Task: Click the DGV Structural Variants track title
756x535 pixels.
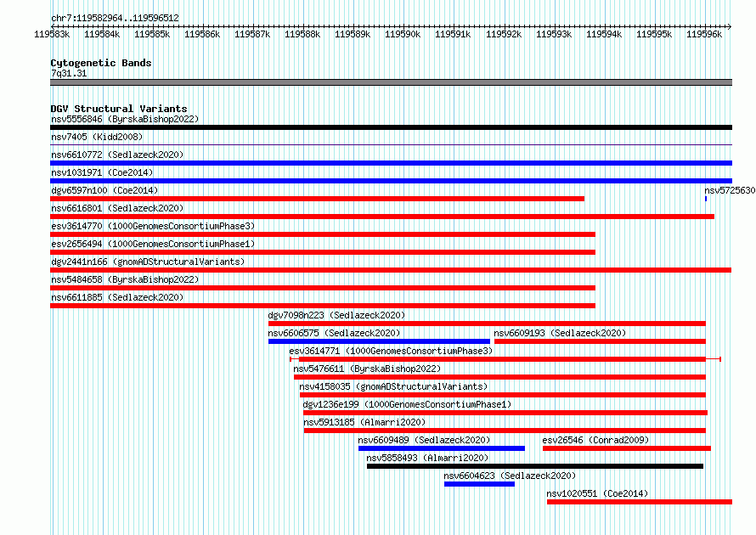Action: [x=119, y=109]
